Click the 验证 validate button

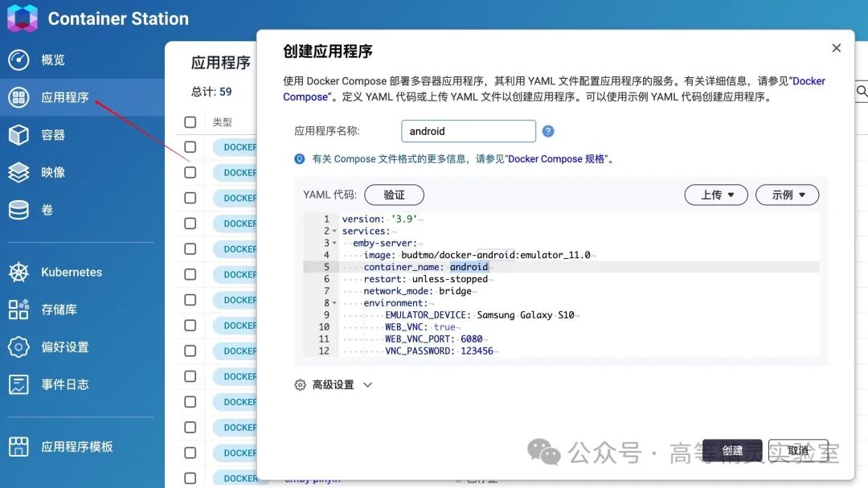394,195
